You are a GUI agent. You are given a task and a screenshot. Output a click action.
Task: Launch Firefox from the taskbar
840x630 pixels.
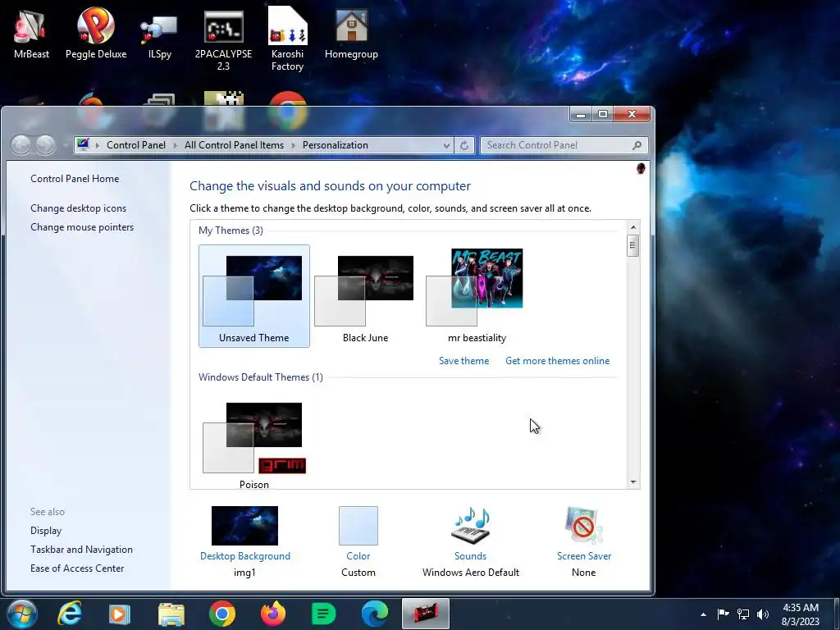[x=273, y=614]
